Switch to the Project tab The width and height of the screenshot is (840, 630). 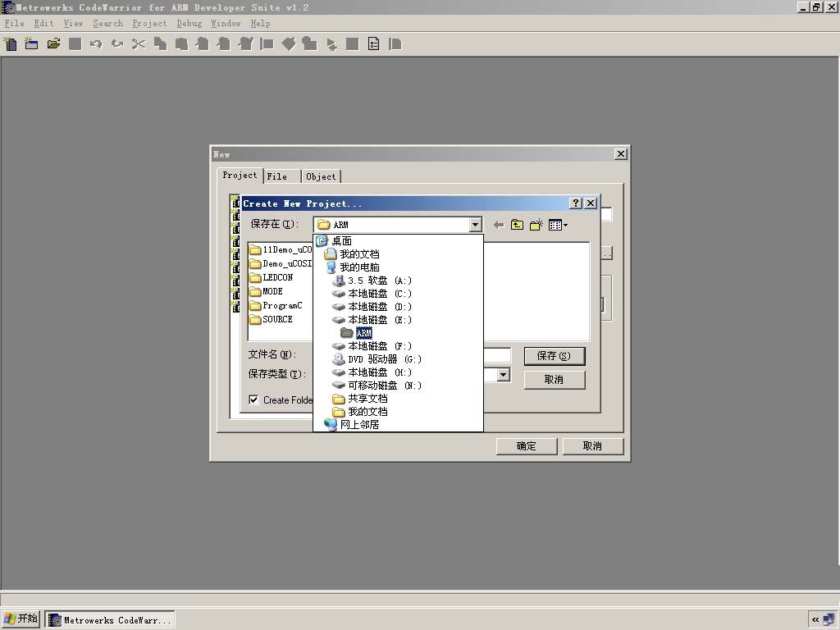point(240,176)
